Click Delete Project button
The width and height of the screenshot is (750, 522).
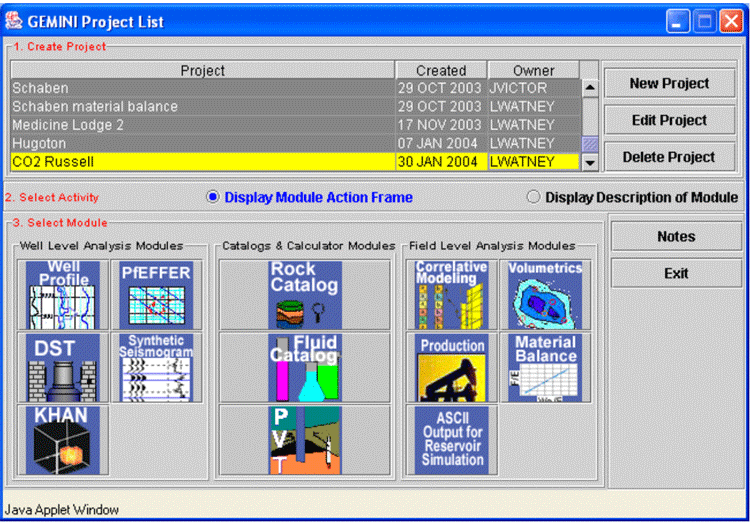[669, 157]
